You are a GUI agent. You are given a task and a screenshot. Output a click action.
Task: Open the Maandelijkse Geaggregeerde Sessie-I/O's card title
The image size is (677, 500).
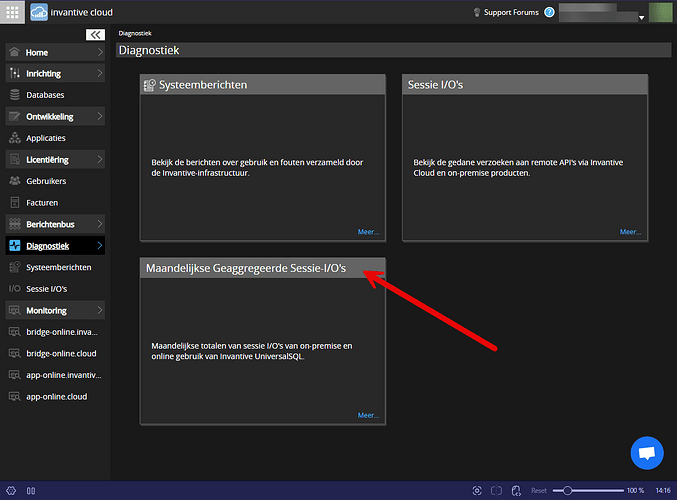(x=246, y=268)
